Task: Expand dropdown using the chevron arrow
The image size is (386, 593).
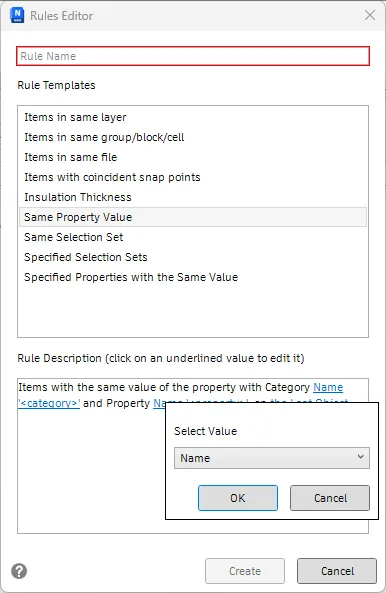Action: click(361, 457)
